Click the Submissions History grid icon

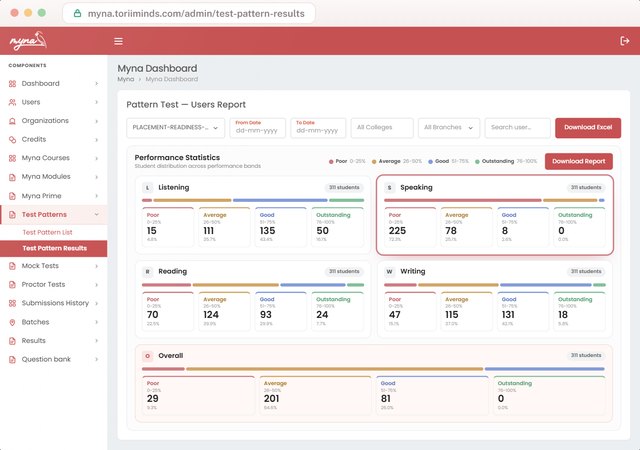[12, 303]
